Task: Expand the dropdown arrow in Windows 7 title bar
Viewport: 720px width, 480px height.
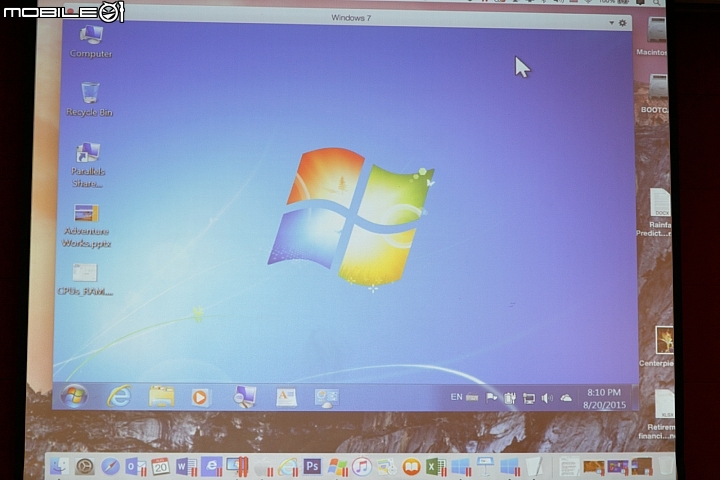Action: [612, 23]
